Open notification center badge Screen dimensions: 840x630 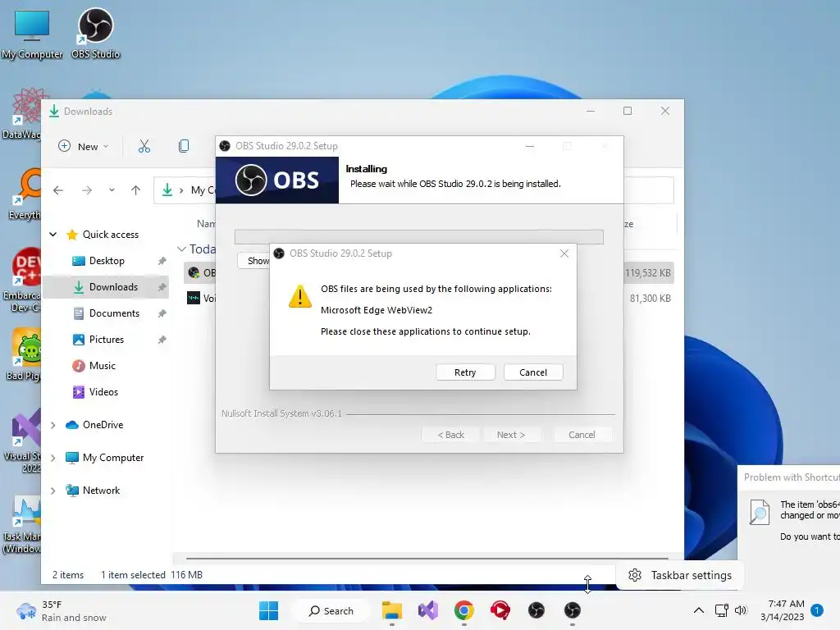(x=817, y=610)
